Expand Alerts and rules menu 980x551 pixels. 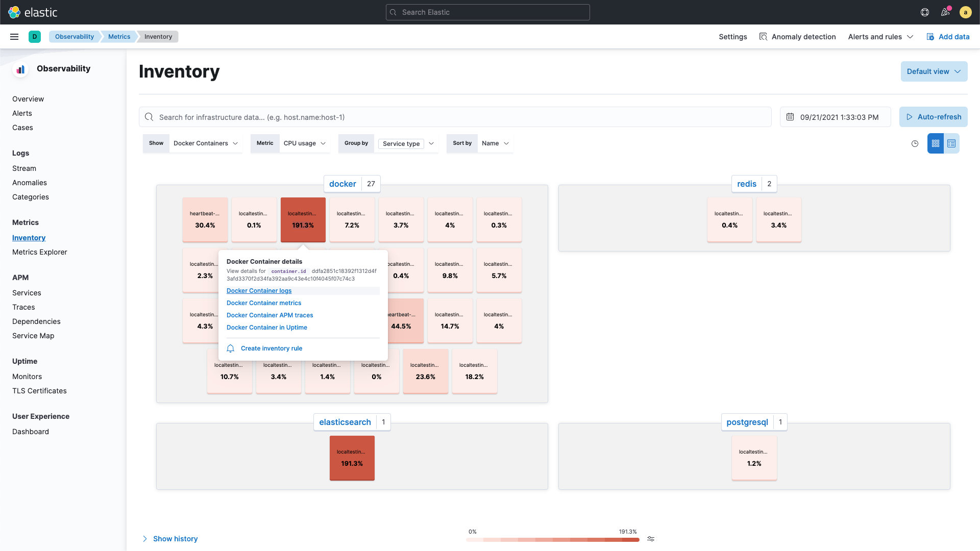(x=880, y=37)
